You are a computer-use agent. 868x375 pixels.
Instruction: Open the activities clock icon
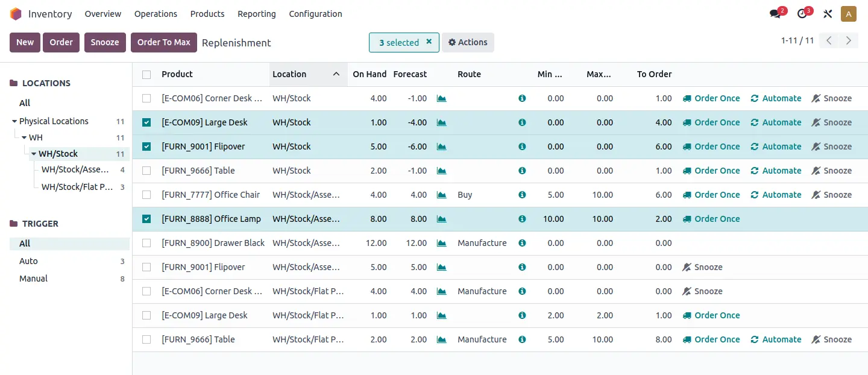point(802,14)
